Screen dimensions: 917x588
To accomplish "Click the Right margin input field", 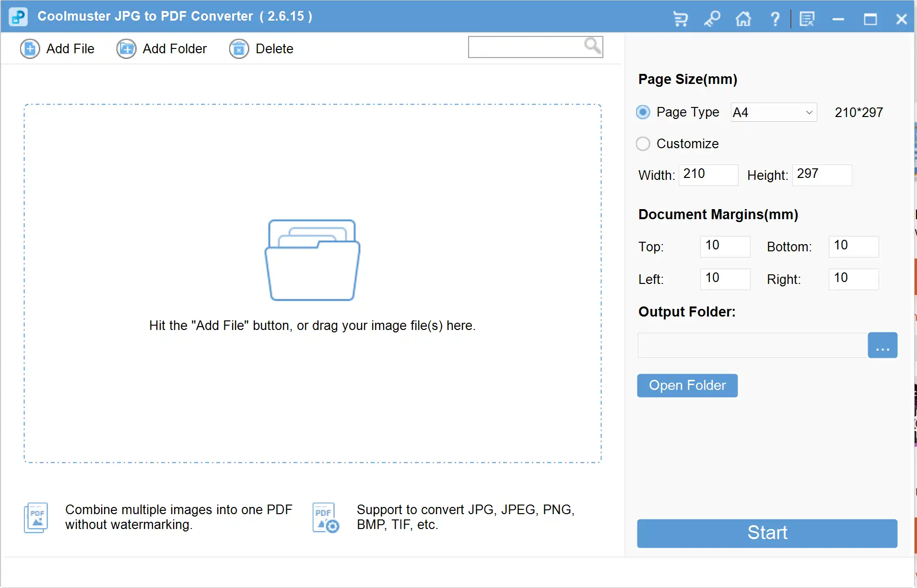I will pos(854,279).
